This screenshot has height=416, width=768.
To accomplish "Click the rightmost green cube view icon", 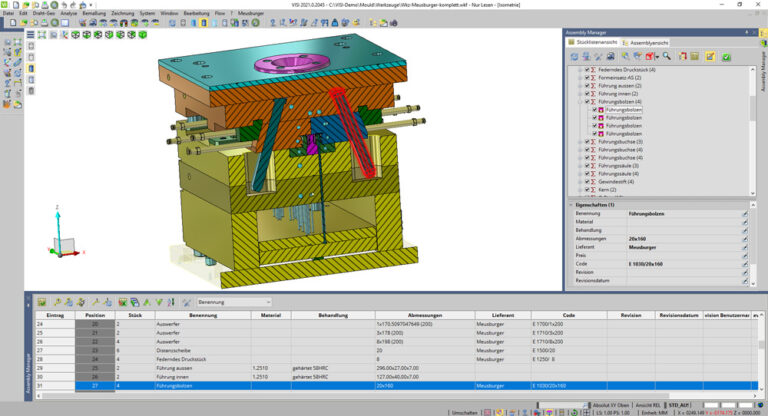I will pos(143,33).
